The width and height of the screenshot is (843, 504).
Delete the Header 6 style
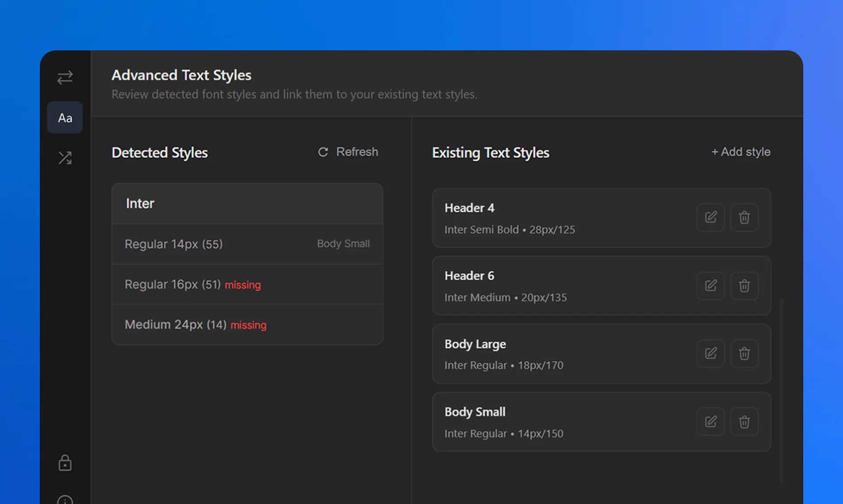(x=744, y=286)
